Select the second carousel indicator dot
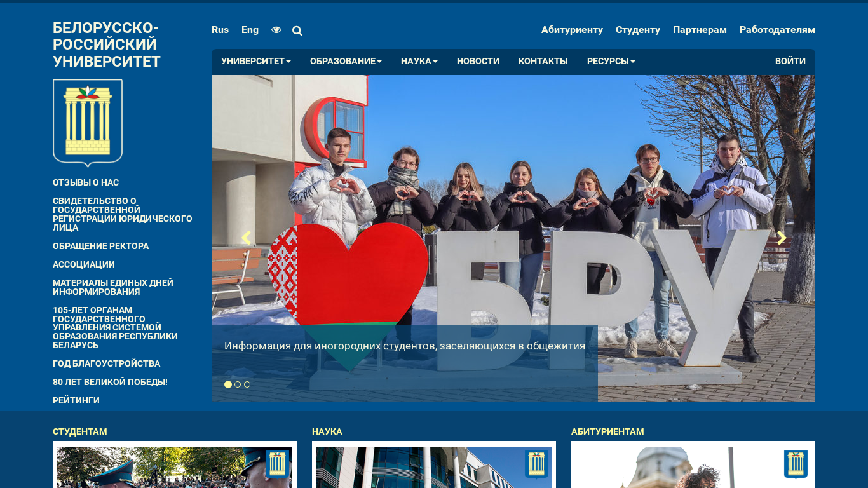 [x=238, y=384]
